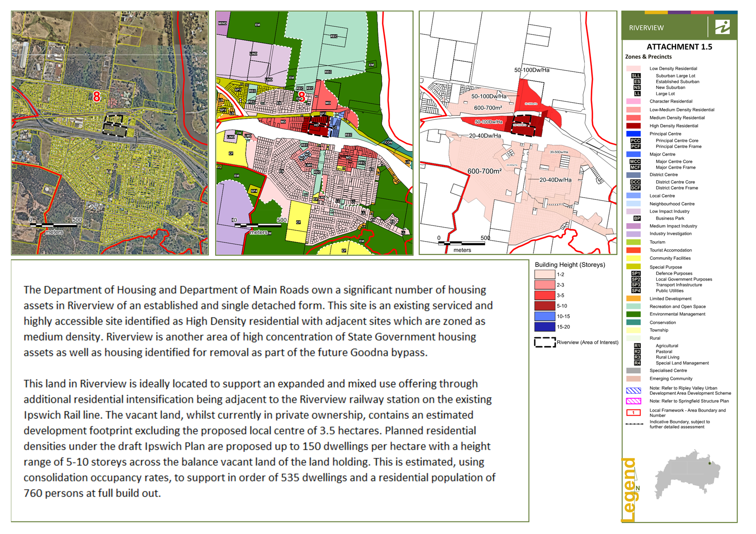Click the 'ATTACHMENT 1.5' heading

click(679, 47)
